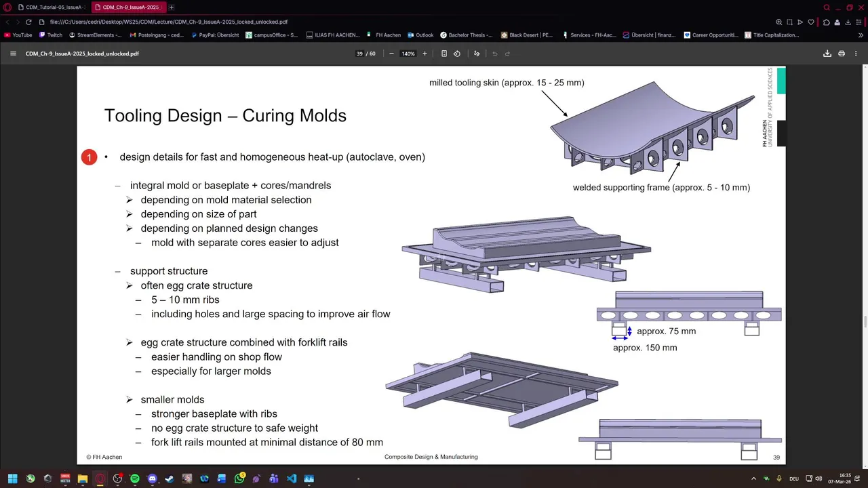Open WhatsApp from the taskbar

239,479
